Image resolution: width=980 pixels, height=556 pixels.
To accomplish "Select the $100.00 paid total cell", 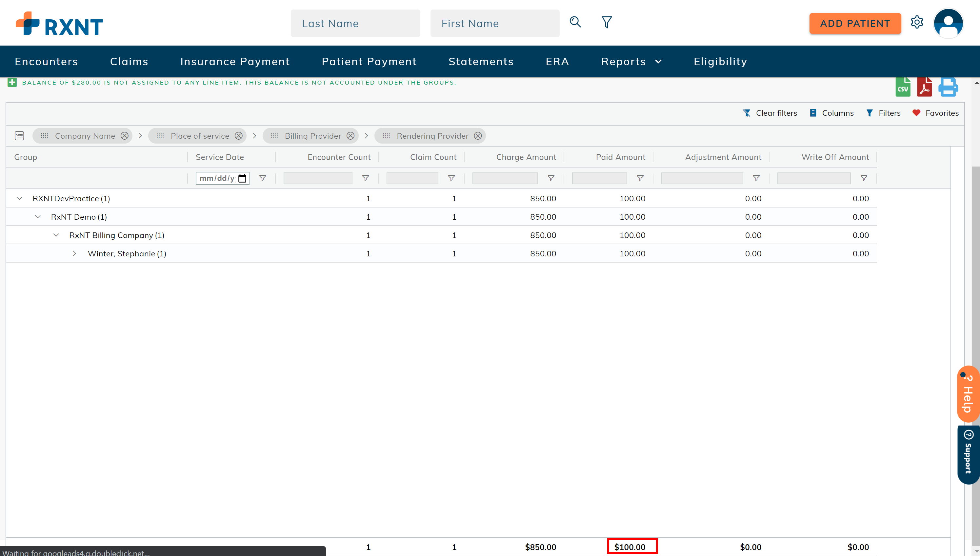I will coord(632,546).
